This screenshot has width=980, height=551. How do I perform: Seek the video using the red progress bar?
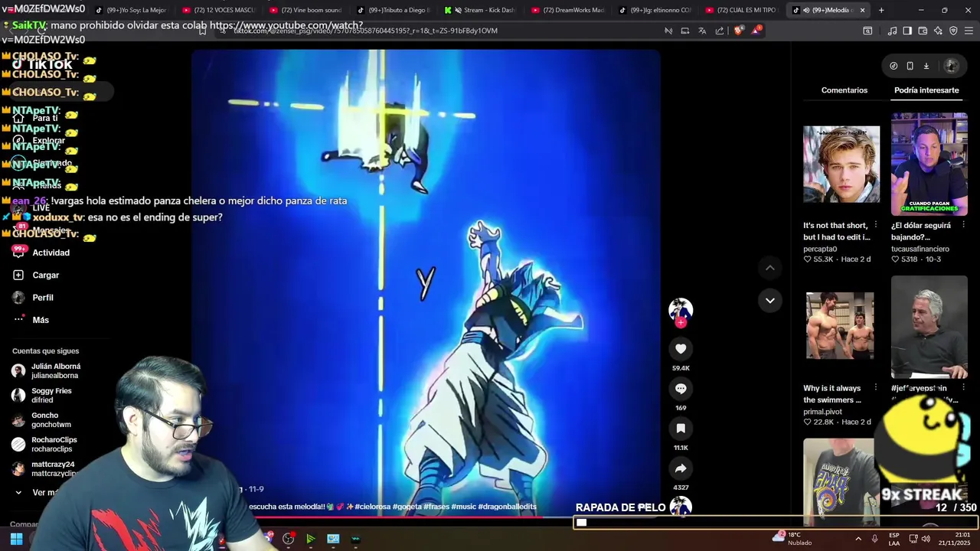coord(426,517)
